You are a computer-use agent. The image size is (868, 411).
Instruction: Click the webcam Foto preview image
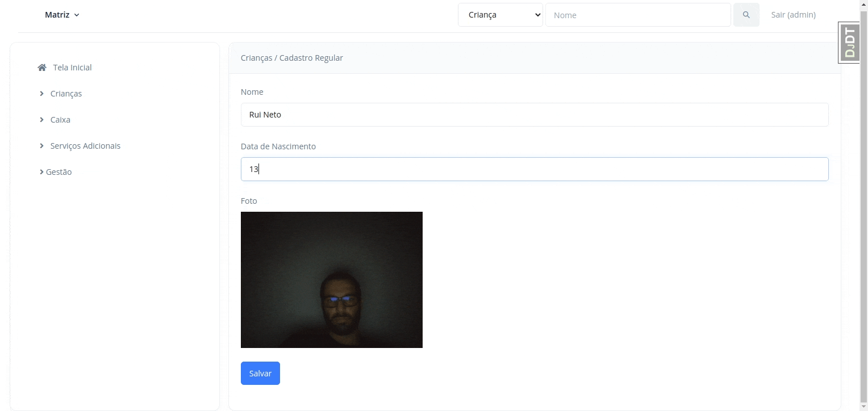[x=332, y=280]
